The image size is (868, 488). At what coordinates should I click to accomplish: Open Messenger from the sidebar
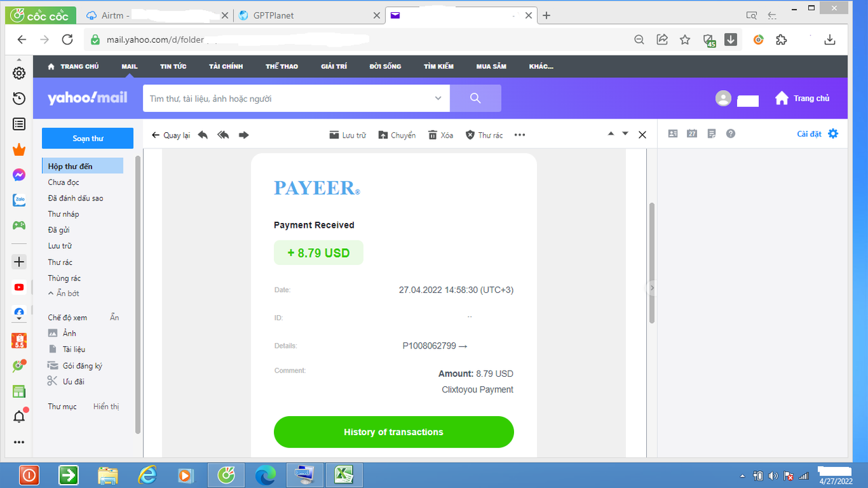[19, 175]
